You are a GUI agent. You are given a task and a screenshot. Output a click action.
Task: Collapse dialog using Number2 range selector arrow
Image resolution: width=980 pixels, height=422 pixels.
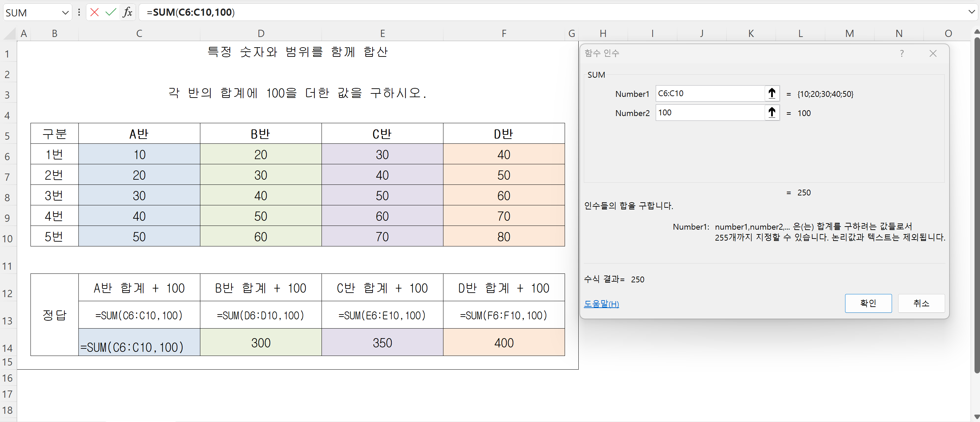coord(771,113)
